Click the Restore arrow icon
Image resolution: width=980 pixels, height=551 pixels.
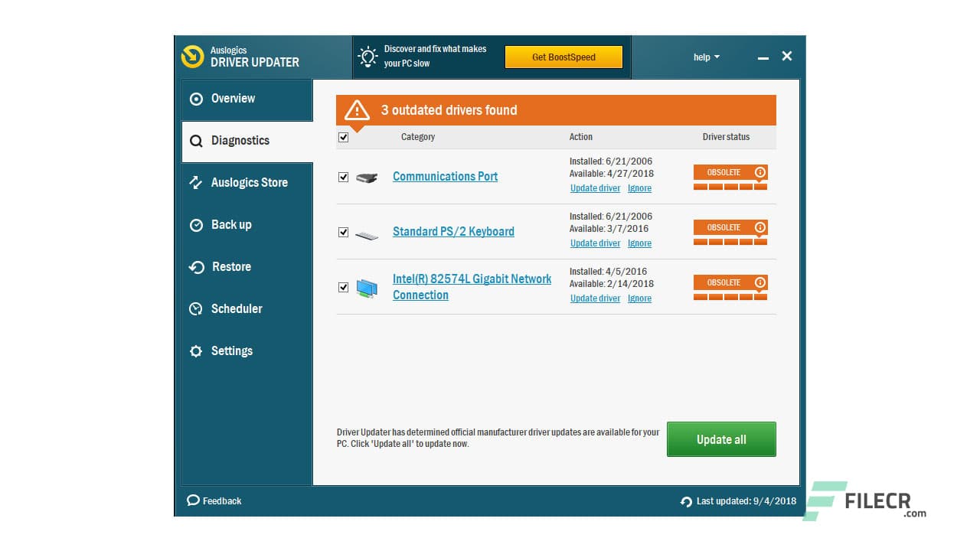pyautogui.click(x=198, y=266)
